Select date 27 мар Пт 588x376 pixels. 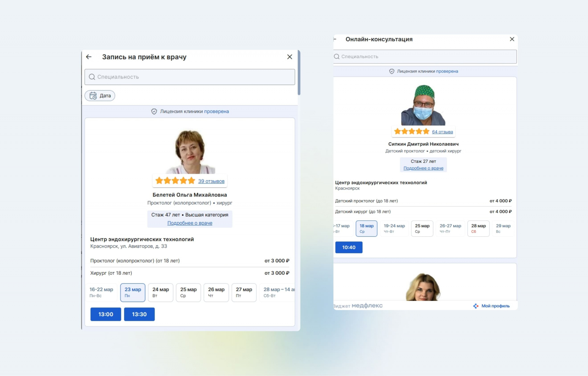[244, 292]
